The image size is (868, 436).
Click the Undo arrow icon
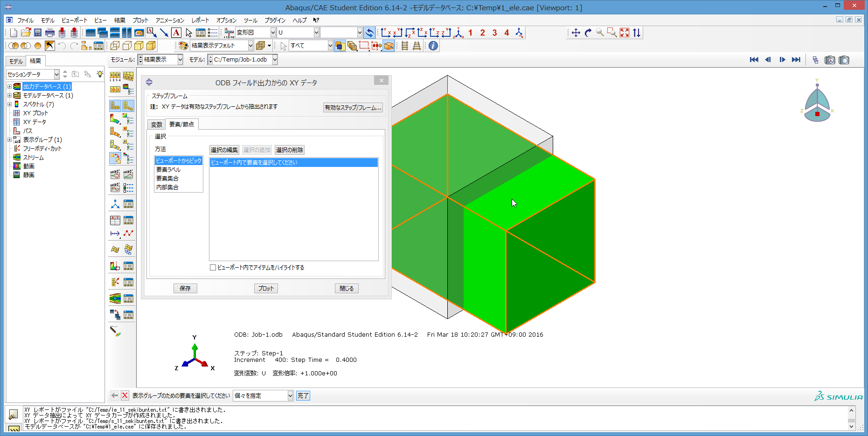[62, 46]
